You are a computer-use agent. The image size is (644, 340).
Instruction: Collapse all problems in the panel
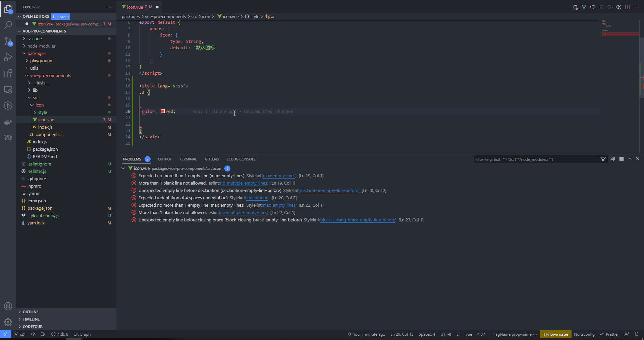[x=613, y=159]
